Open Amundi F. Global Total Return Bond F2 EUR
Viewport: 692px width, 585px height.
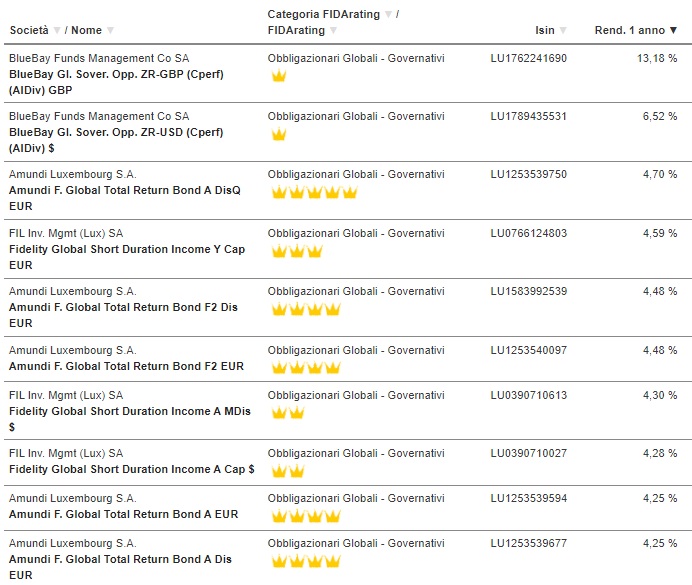(127, 366)
